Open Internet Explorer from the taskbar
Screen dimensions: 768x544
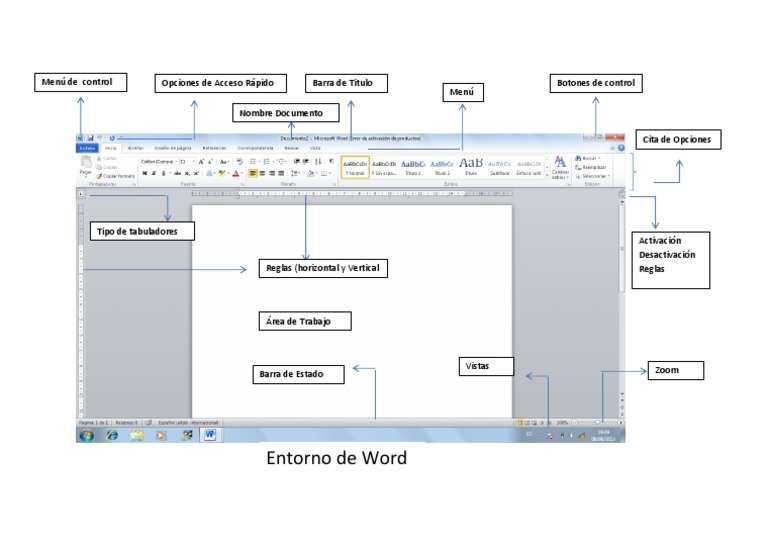pos(112,435)
